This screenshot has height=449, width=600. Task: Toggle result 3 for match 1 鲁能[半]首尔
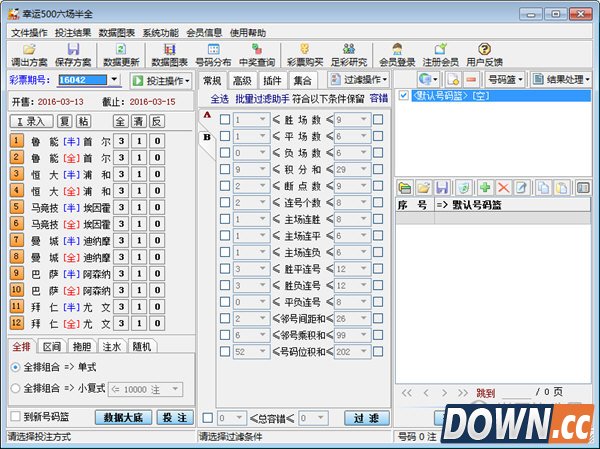click(121, 141)
